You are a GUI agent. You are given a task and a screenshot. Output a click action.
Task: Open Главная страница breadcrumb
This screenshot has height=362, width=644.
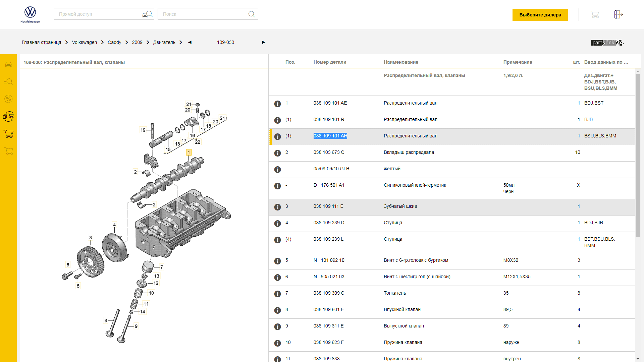(x=42, y=42)
